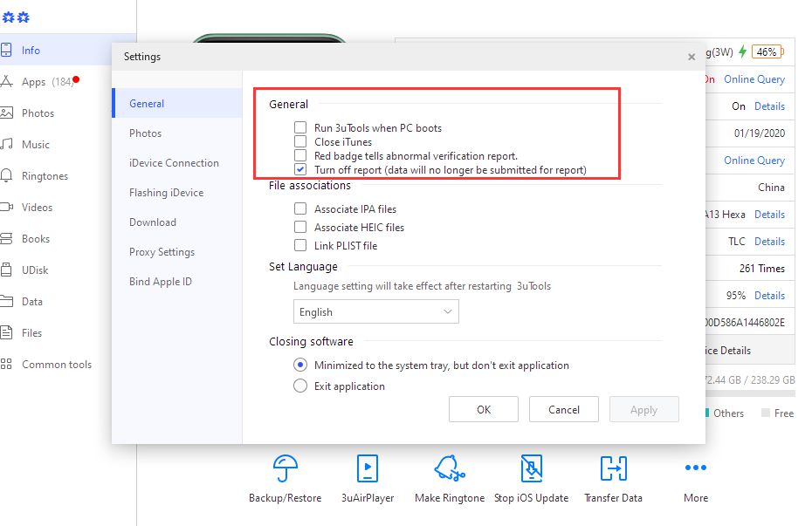The height and width of the screenshot is (526, 812).
Task: Click the Music note sidebar icon
Action: point(6,144)
